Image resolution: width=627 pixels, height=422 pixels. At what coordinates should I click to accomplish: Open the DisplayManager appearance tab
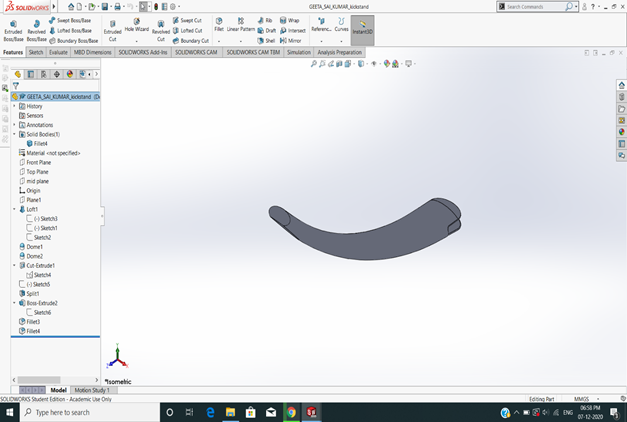[70, 74]
